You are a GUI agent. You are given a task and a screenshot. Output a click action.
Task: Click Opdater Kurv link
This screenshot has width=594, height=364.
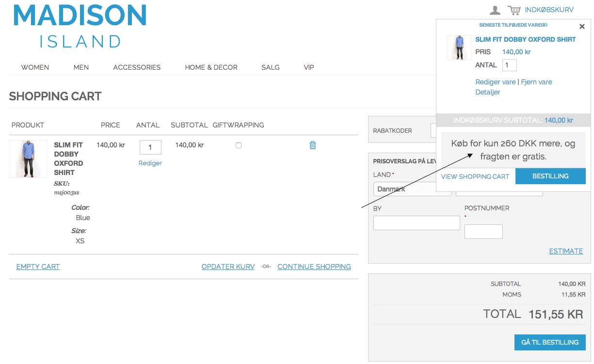228,267
